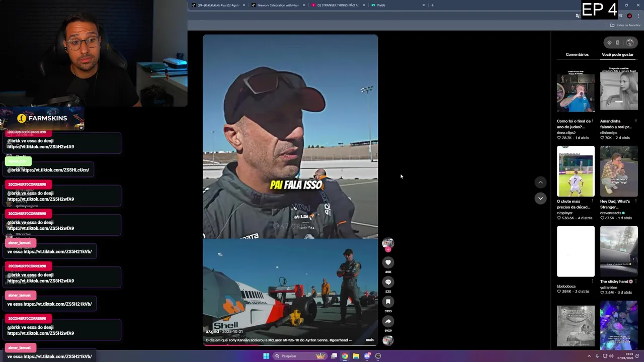Close the Firework Celebration browser tab
The height and width of the screenshot is (362, 644).
click(304, 5)
